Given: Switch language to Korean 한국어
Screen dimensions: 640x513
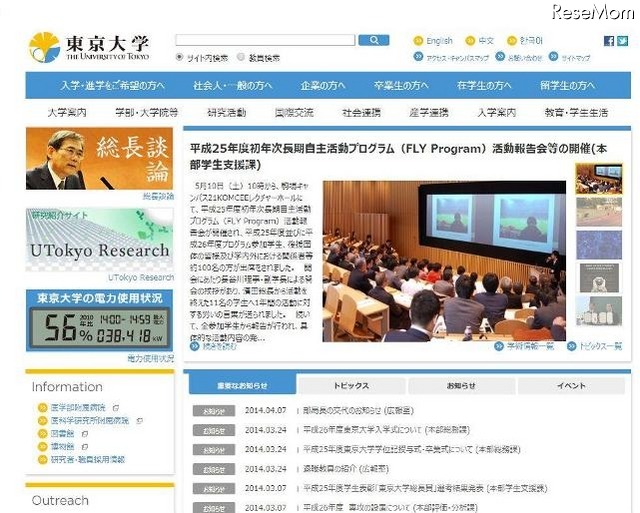Looking at the screenshot, I should (x=531, y=41).
